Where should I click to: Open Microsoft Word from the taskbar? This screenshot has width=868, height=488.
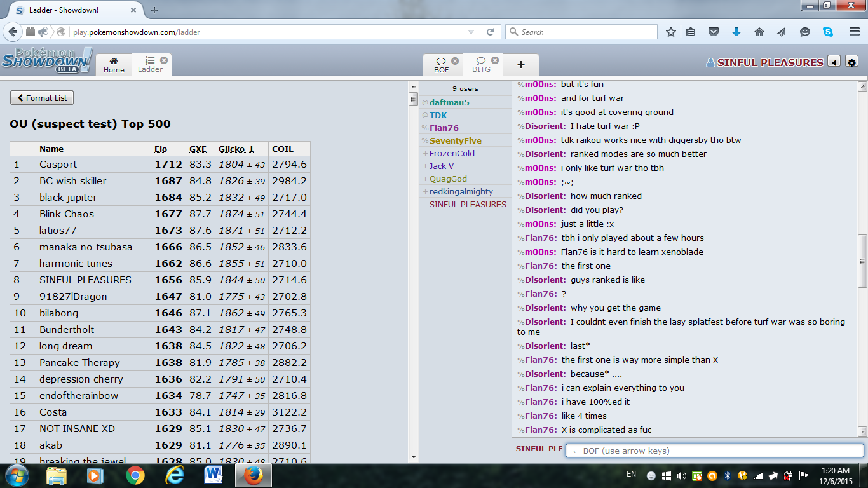[213, 475]
